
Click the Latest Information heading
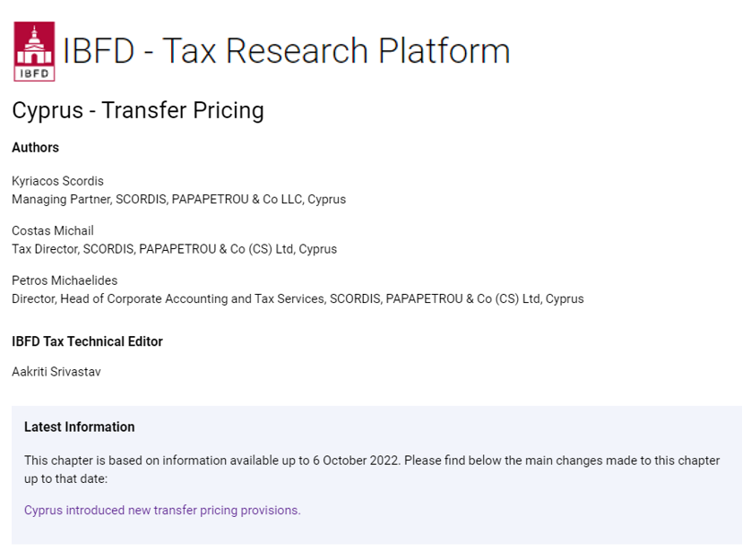tap(80, 426)
